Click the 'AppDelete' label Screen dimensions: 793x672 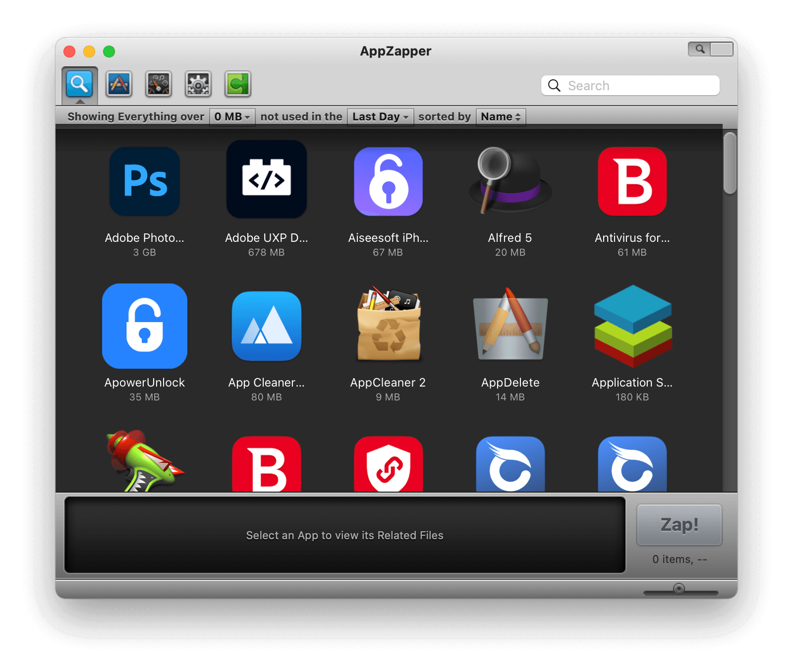tap(510, 383)
